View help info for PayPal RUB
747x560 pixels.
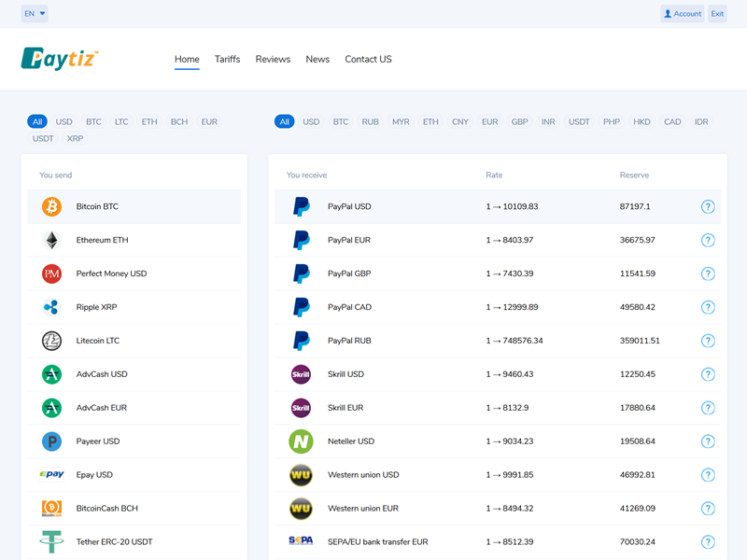click(x=708, y=341)
